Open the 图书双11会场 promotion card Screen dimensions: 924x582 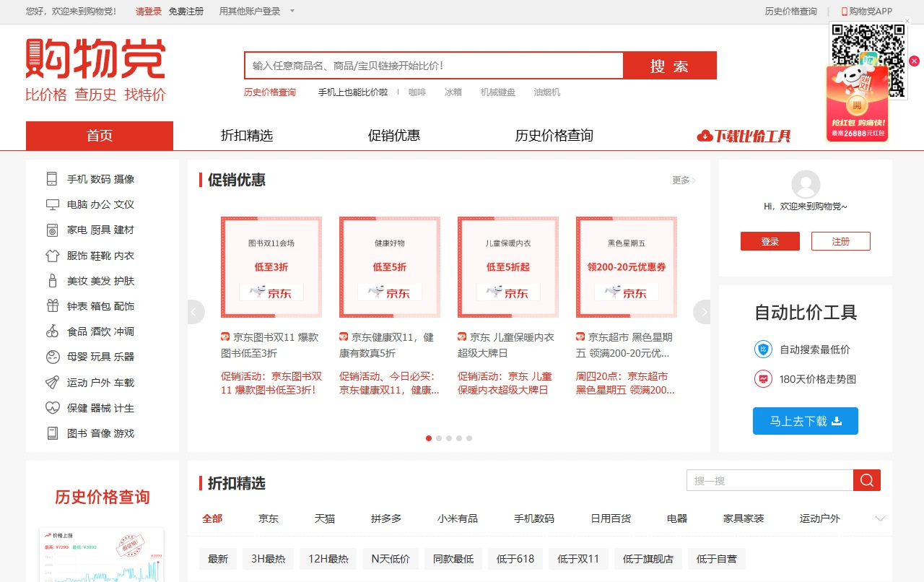tap(271, 267)
